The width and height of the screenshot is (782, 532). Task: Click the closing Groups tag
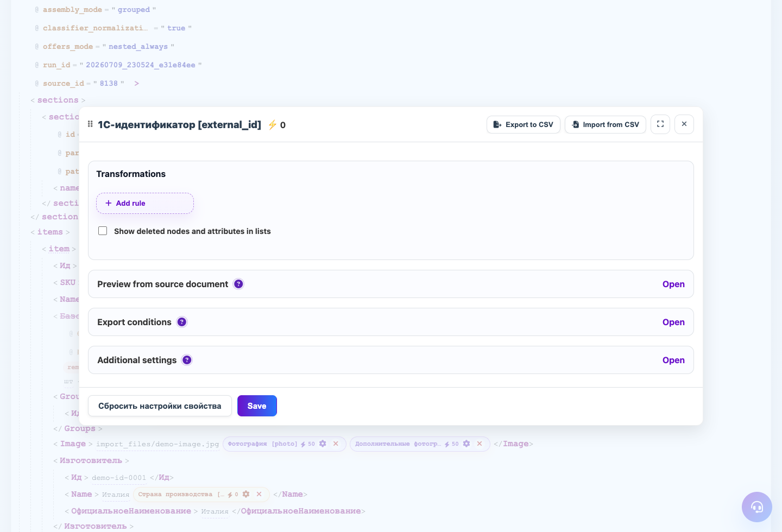[79, 428]
